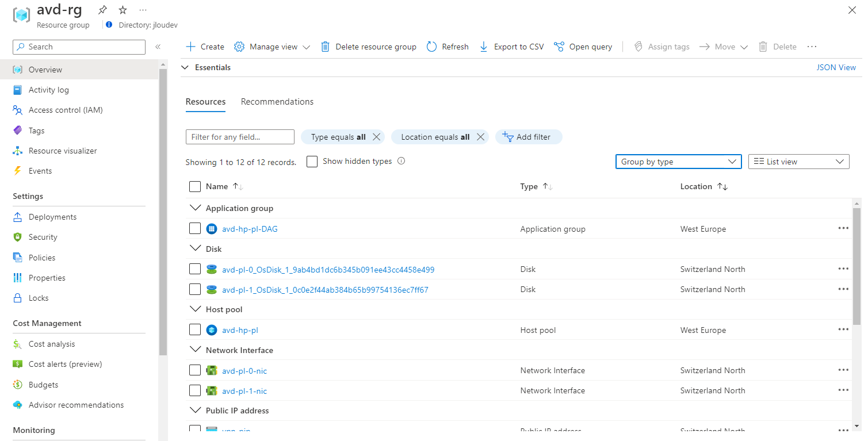868x441 pixels.
Task: Click disk icon for avd-pl-0_OsDisk
Action: (212, 269)
